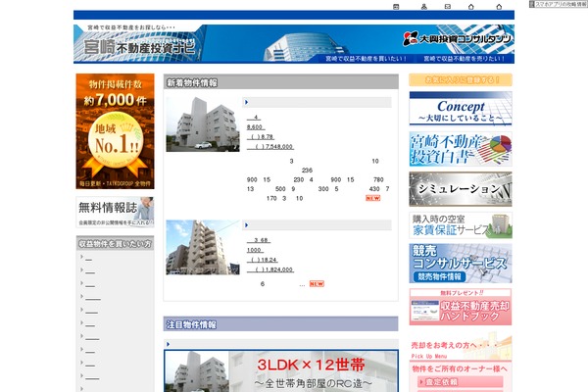Click the calendar icon in top bar

(396, 7)
